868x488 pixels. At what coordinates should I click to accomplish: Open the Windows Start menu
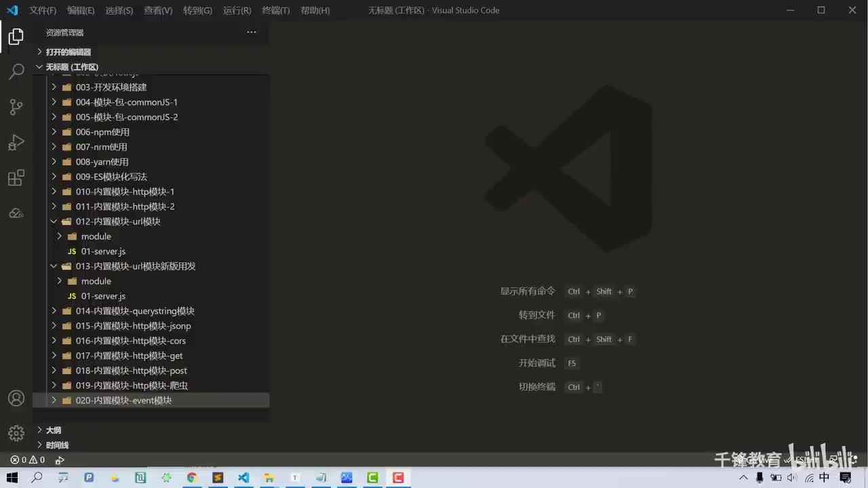pos(12,478)
